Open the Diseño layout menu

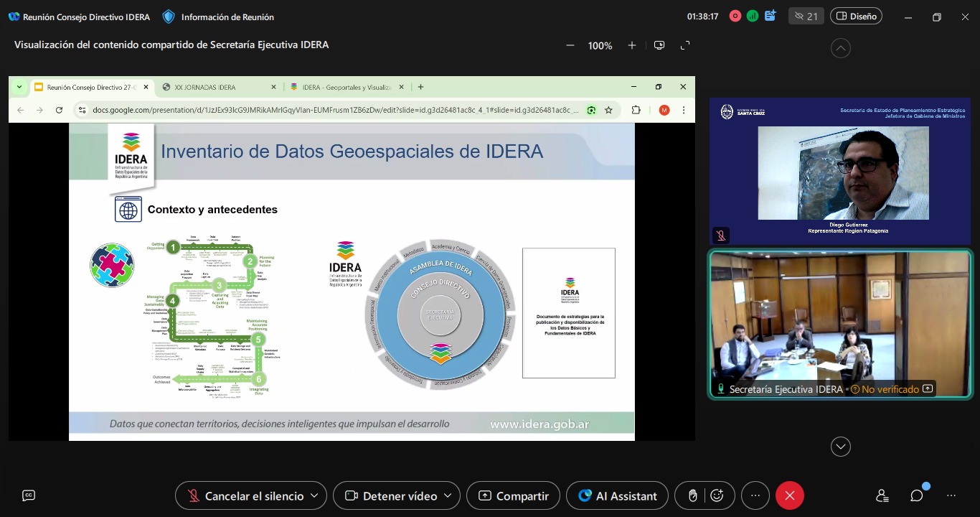(x=856, y=17)
